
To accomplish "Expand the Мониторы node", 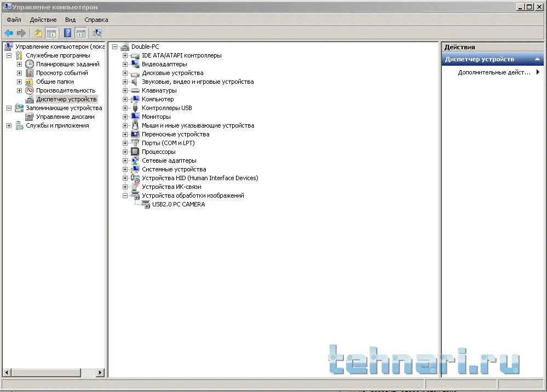I will [x=125, y=117].
